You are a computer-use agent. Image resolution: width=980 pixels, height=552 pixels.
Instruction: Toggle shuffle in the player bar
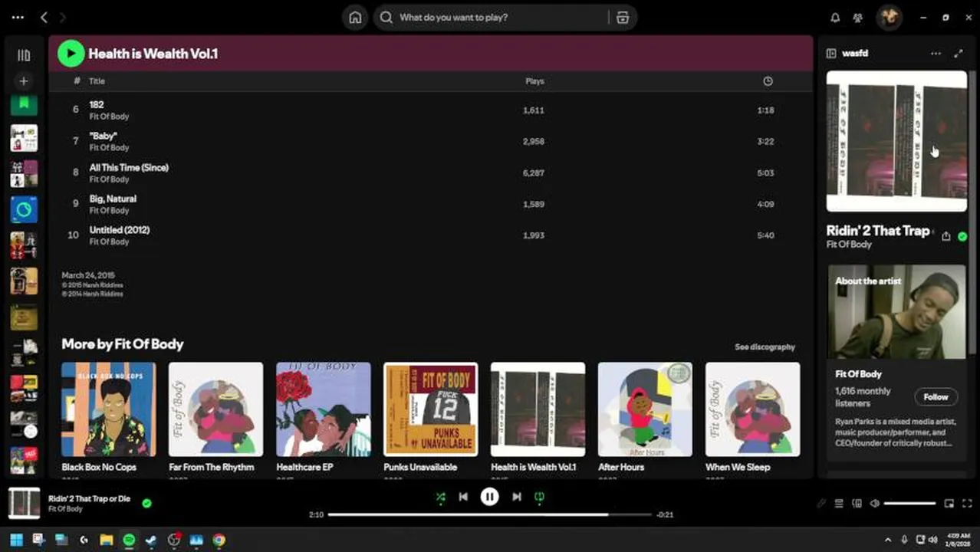pyautogui.click(x=440, y=497)
